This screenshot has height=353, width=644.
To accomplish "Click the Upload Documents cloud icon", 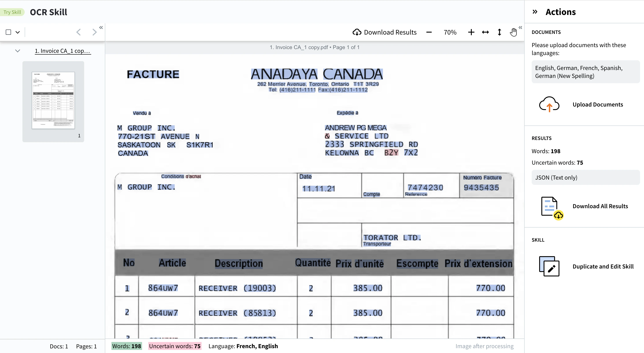I will point(549,105).
